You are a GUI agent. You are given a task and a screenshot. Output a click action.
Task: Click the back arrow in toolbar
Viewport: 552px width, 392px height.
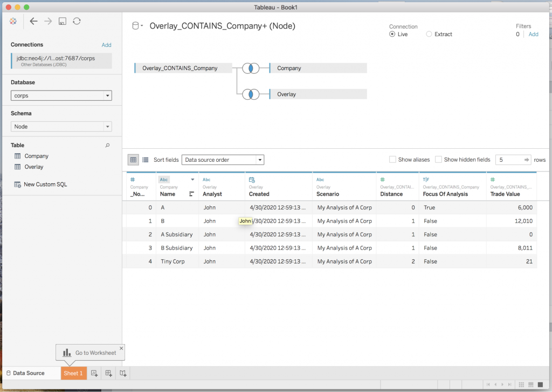tap(33, 21)
